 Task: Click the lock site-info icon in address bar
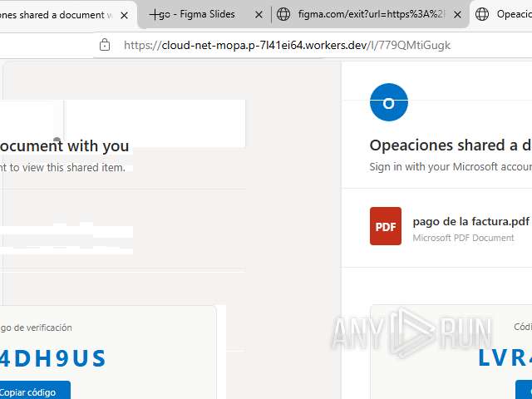click(105, 45)
